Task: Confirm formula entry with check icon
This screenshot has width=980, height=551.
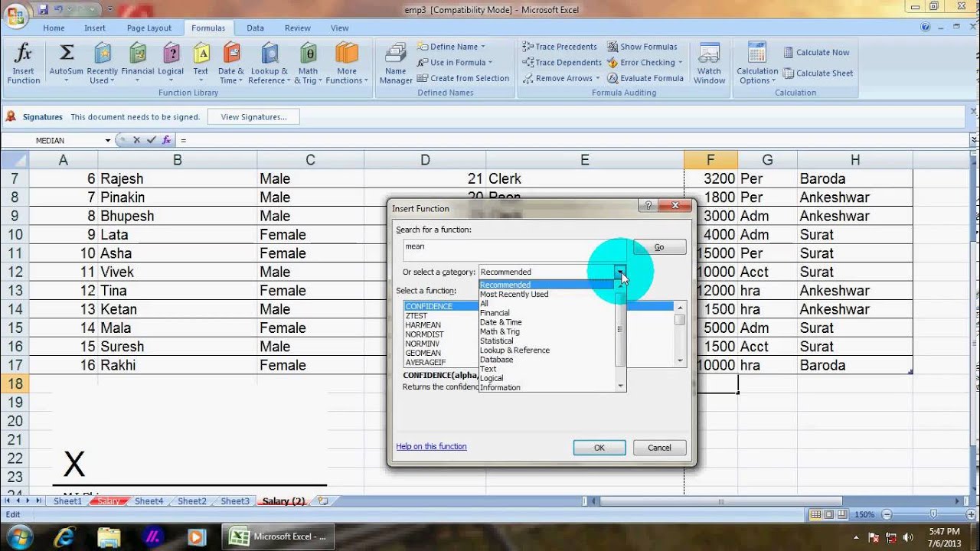Action: [151, 140]
